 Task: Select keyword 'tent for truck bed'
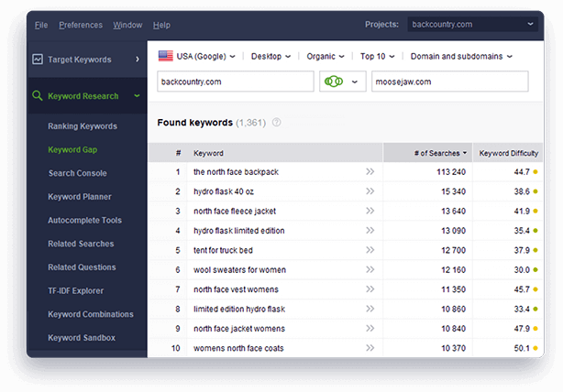click(223, 250)
